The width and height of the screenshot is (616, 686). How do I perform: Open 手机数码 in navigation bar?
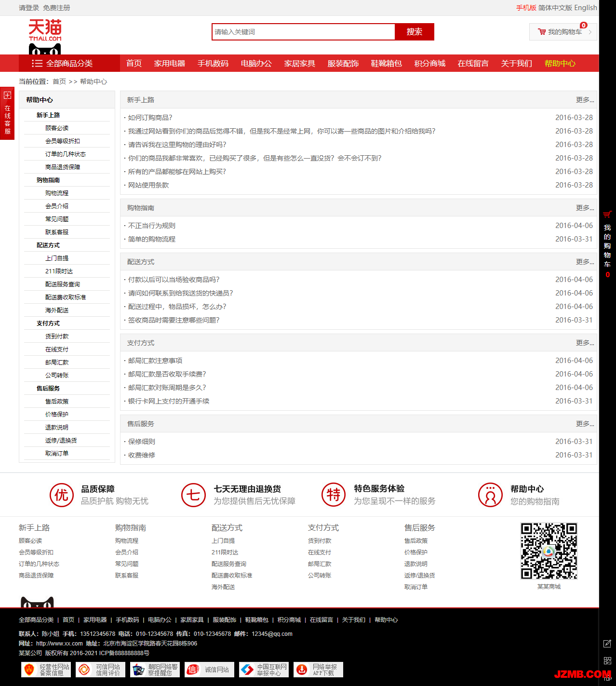pyautogui.click(x=213, y=63)
